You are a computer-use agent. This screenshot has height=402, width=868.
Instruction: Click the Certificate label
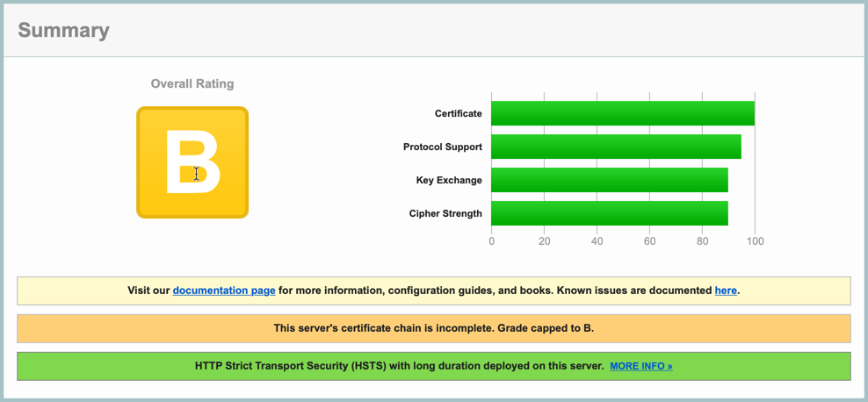(x=459, y=114)
